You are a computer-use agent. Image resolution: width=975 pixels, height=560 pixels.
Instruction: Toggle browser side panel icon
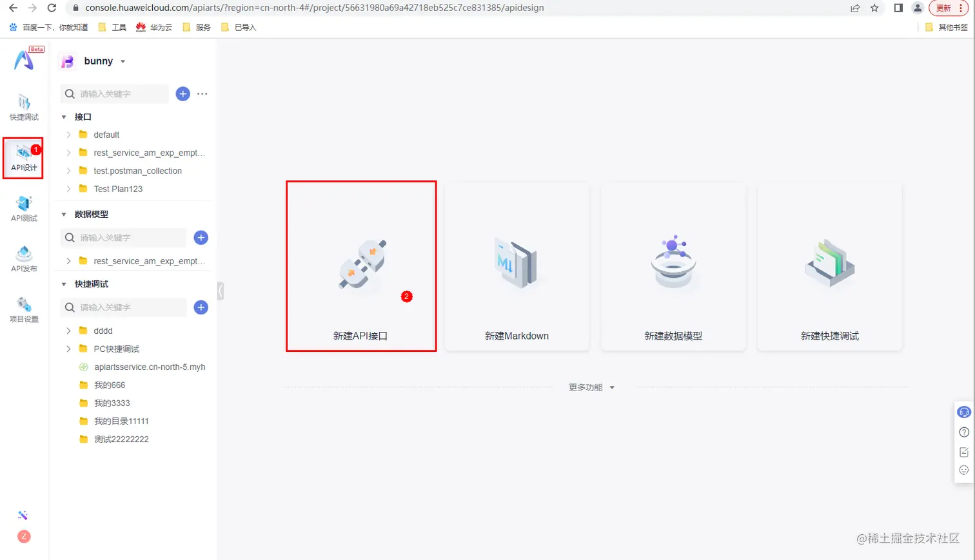coord(898,8)
